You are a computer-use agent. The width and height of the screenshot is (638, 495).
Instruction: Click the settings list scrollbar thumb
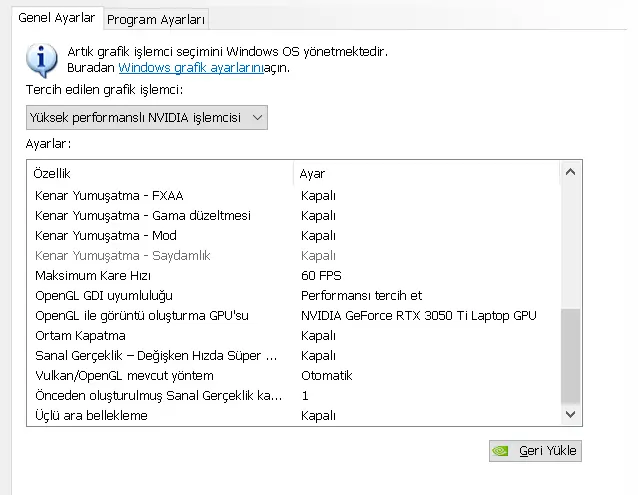[570, 356]
